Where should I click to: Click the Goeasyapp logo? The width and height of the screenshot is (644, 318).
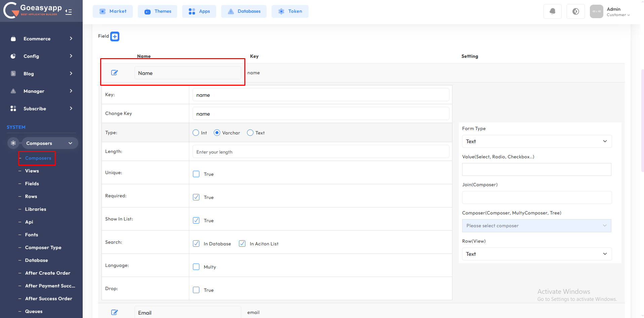click(x=33, y=10)
